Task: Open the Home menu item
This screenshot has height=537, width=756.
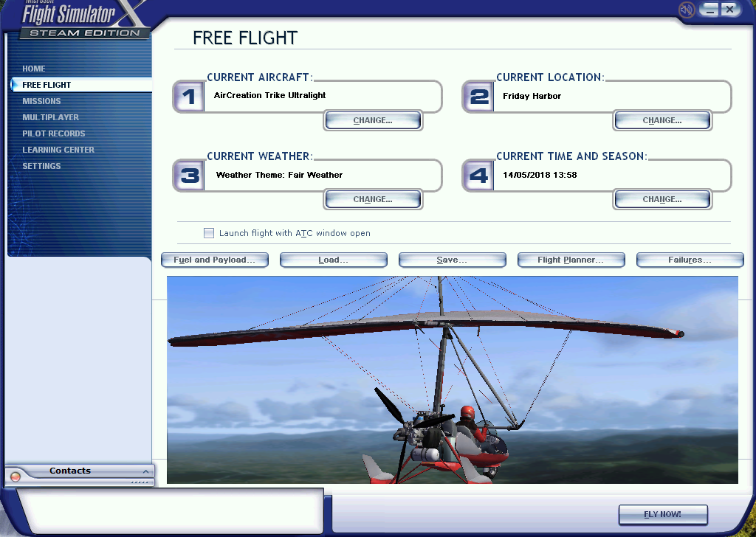Action: tap(34, 69)
